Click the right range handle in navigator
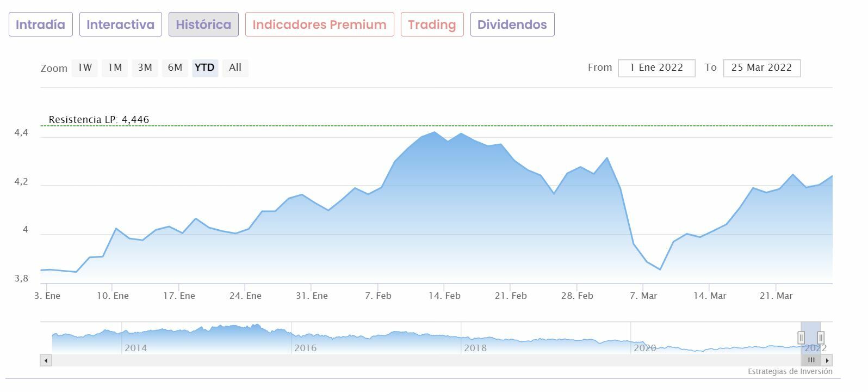 click(x=821, y=338)
